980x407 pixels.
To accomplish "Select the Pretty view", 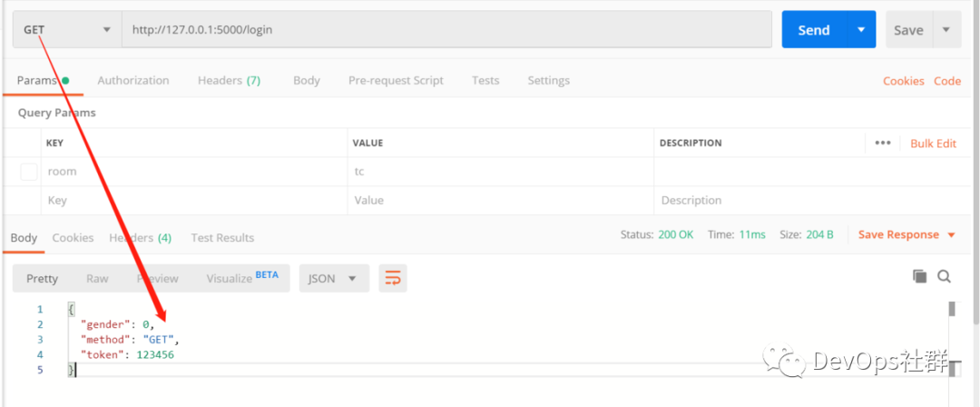I will click(x=42, y=279).
